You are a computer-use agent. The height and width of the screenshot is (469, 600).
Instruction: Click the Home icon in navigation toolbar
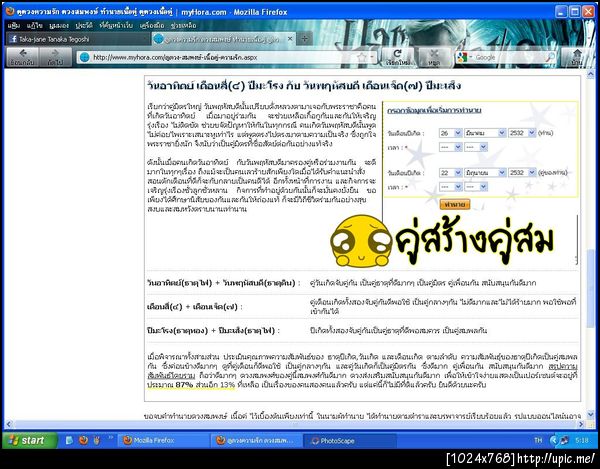[577, 57]
